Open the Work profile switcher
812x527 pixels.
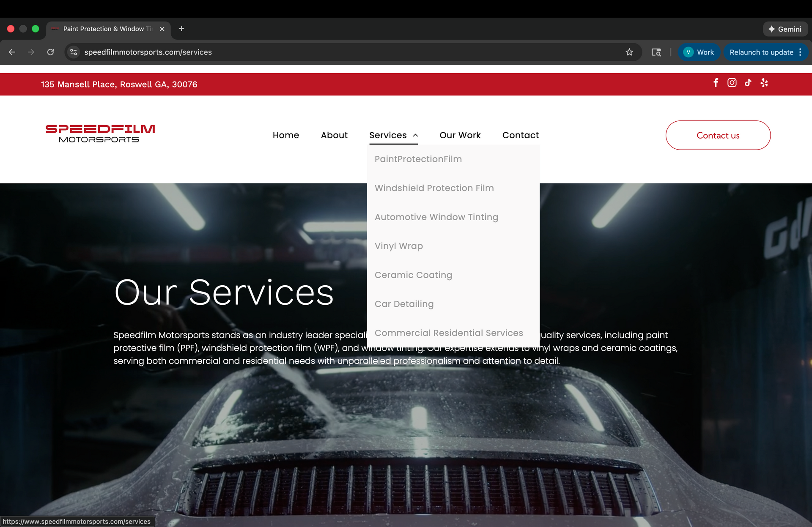(x=699, y=52)
